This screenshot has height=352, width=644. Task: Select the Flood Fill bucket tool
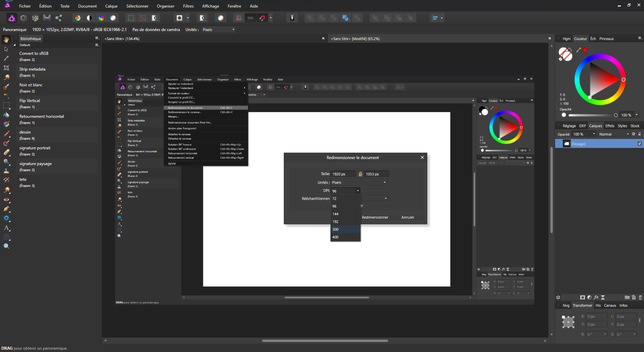[6, 115]
